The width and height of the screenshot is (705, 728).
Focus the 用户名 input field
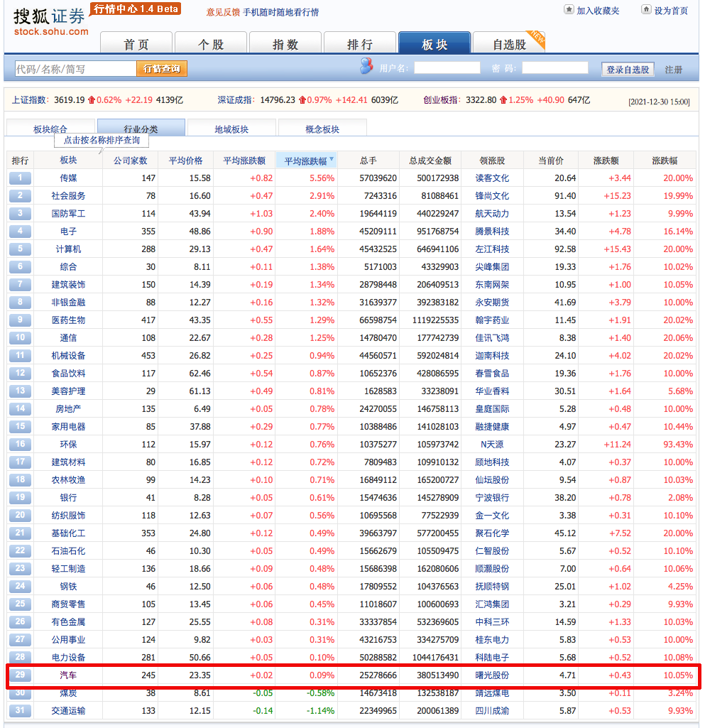pos(447,67)
